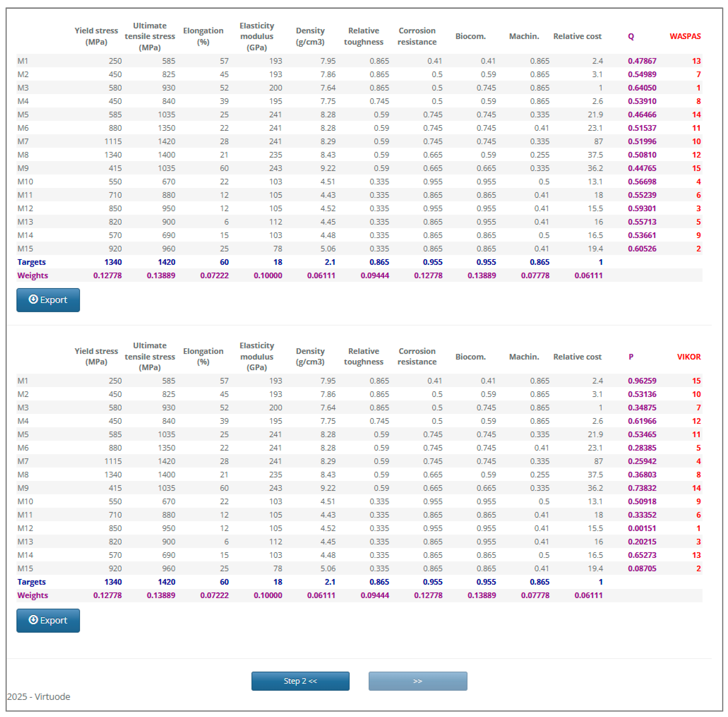Click Q value 0.47867 for M1
The image size is (728, 717).
click(x=642, y=61)
